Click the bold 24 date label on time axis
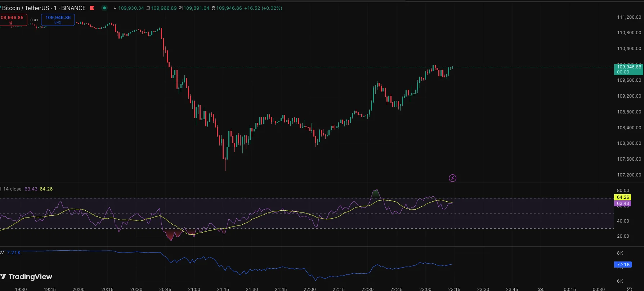This screenshot has width=644, height=291. 541,289
